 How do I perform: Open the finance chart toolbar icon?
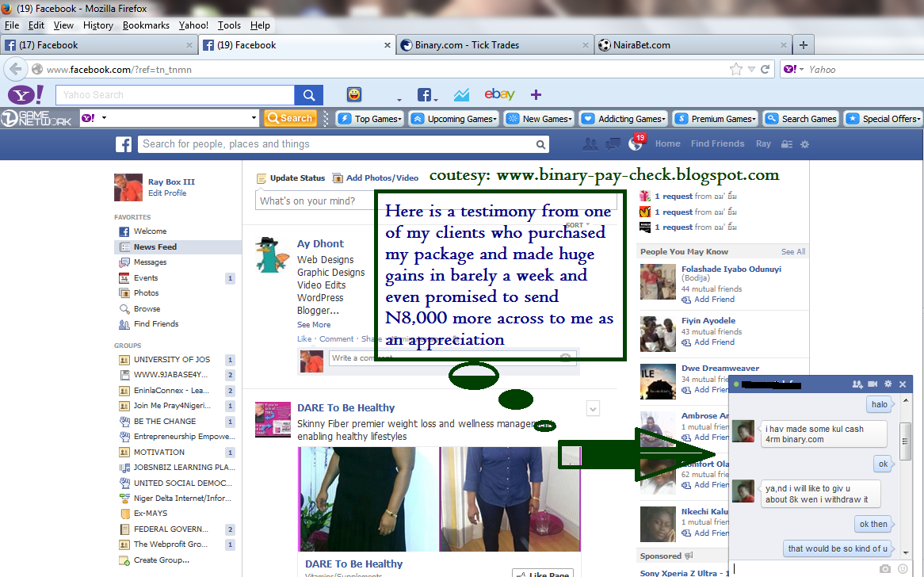461,94
